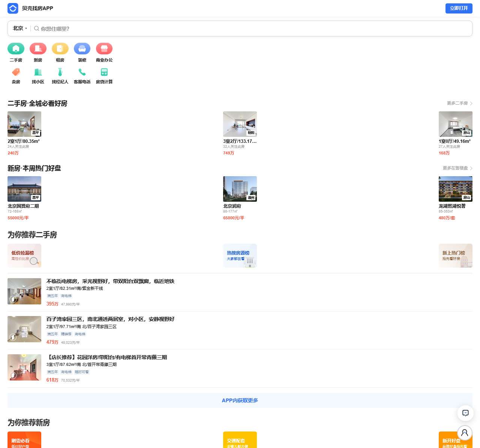Open 房山 1室0厅 49.16m² house thumbnail
480x448 pixels.
coord(456,124)
